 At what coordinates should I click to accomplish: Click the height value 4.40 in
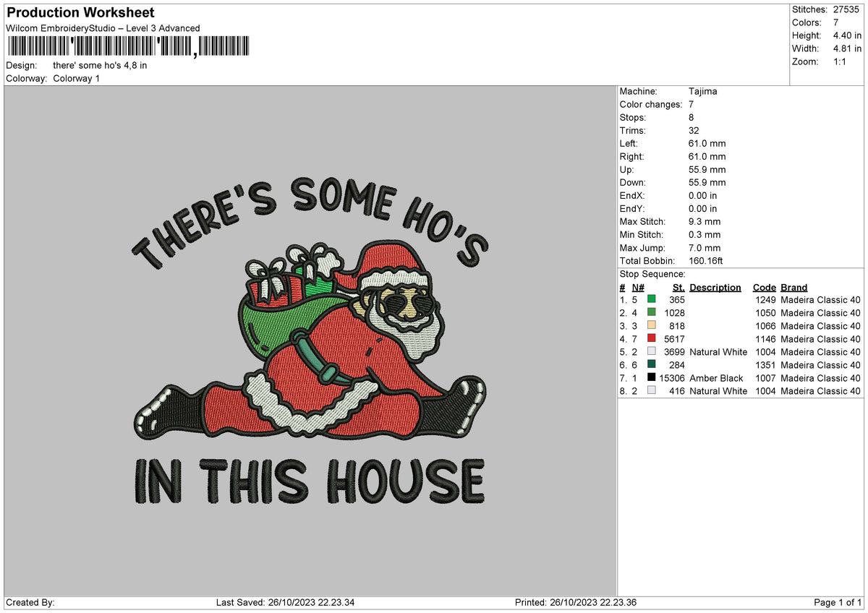(x=848, y=35)
